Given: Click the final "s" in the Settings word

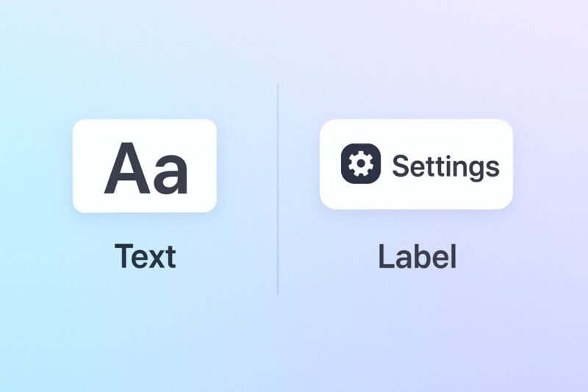Looking at the screenshot, I should coord(492,168).
